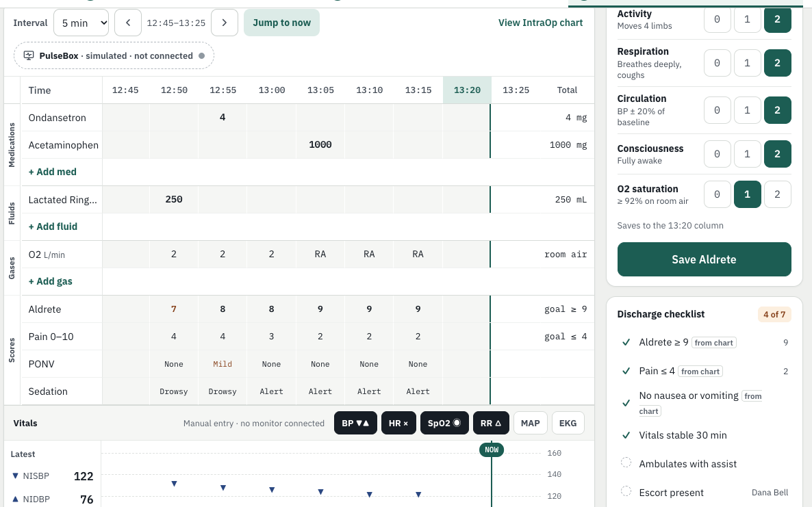Click Pain score 3 at 13:00

click(271, 337)
